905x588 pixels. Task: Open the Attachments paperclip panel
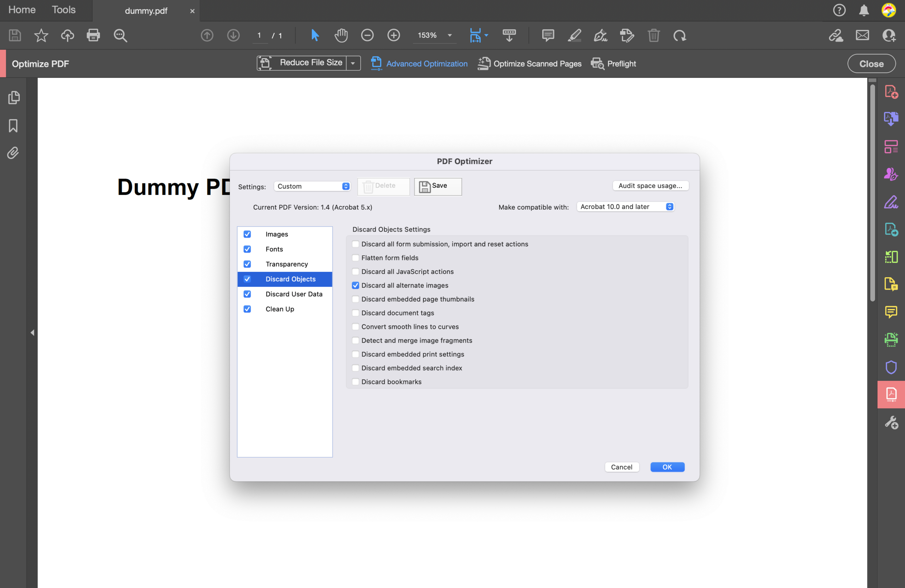(13, 153)
